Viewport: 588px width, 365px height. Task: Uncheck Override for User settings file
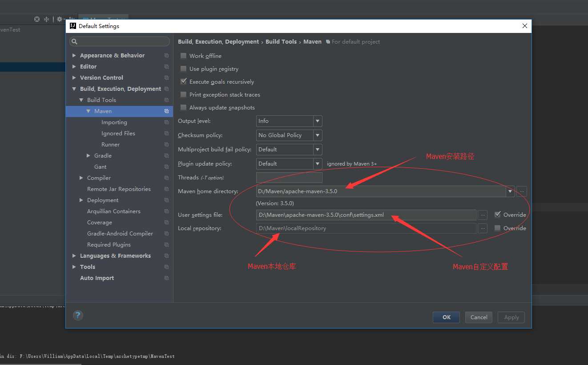click(x=497, y=215)
